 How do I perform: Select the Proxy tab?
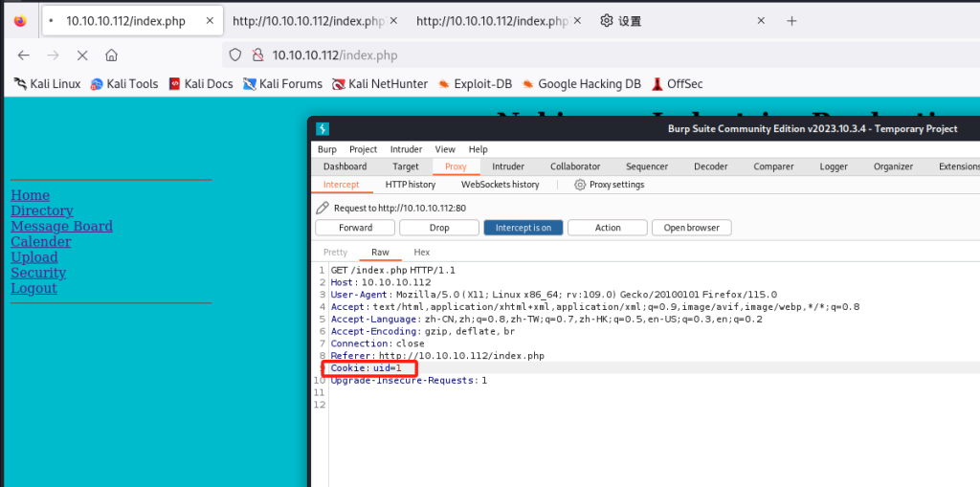tap(456, 166)
